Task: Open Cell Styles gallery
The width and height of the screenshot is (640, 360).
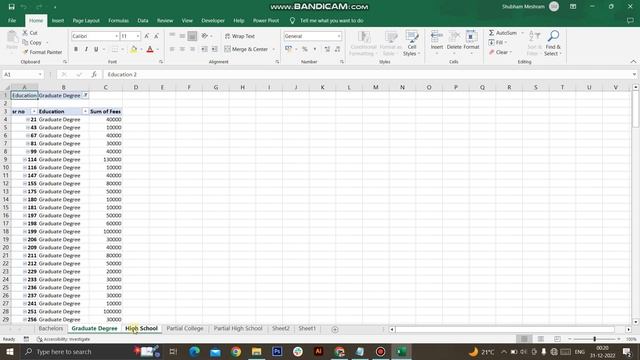Action: point(411,43)
